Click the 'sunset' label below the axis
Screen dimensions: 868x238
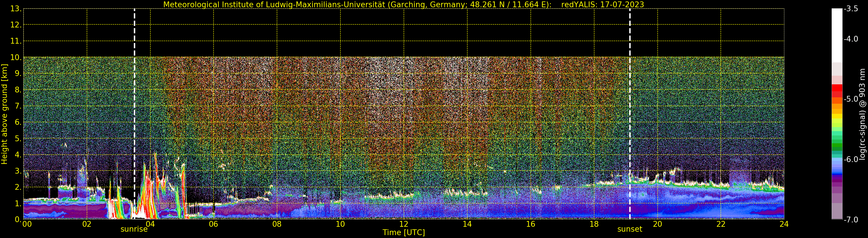pos(630,229)
